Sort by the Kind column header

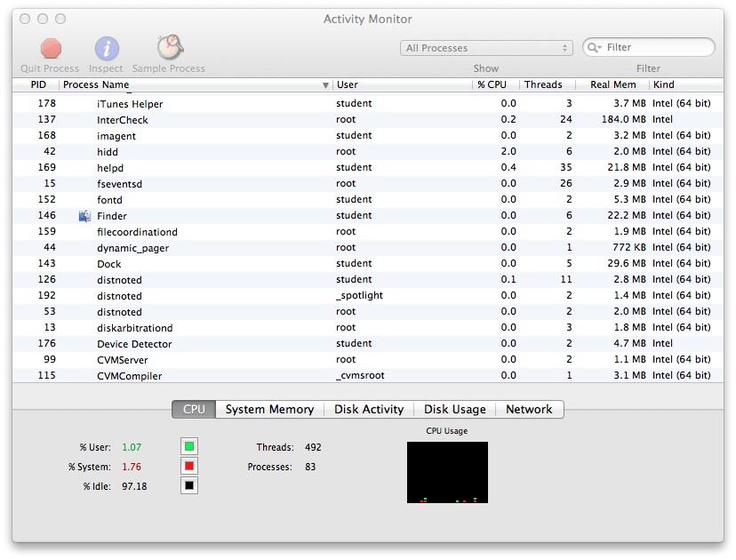[686, 84]
